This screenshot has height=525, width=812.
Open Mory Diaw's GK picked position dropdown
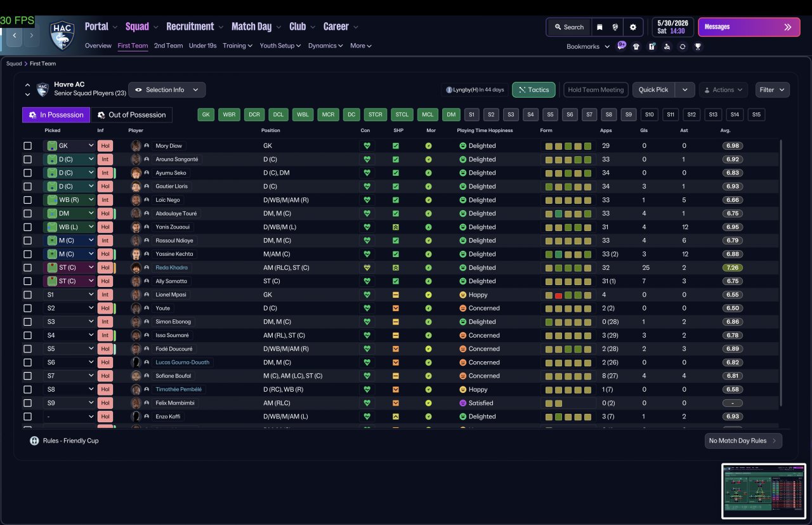coord(69,146)
